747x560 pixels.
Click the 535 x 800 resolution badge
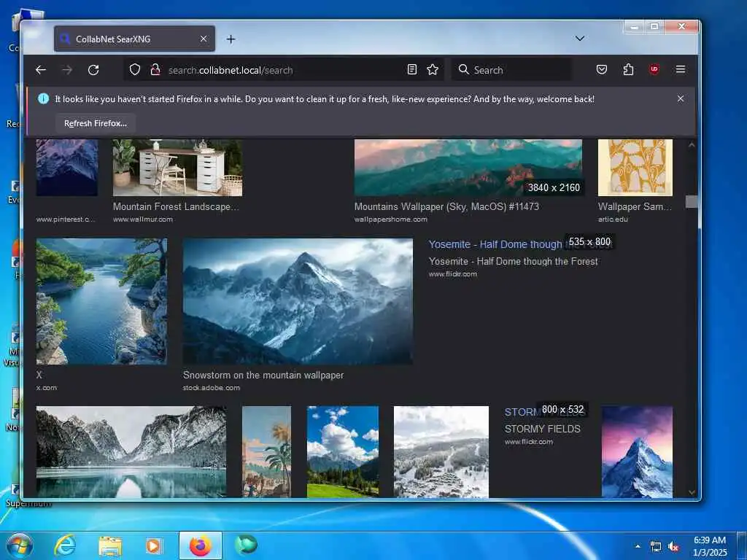(589, 242)
